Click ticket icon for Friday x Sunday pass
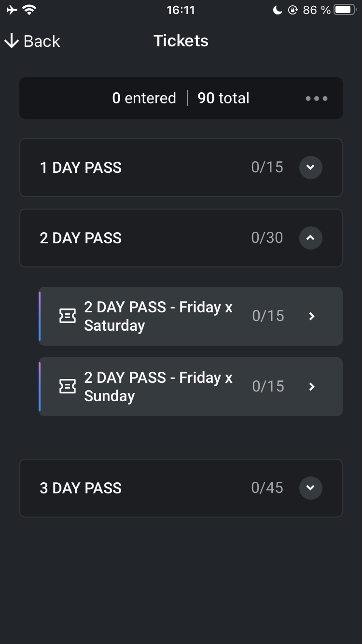This screenshot has width=362, height=644. point(67,387)
